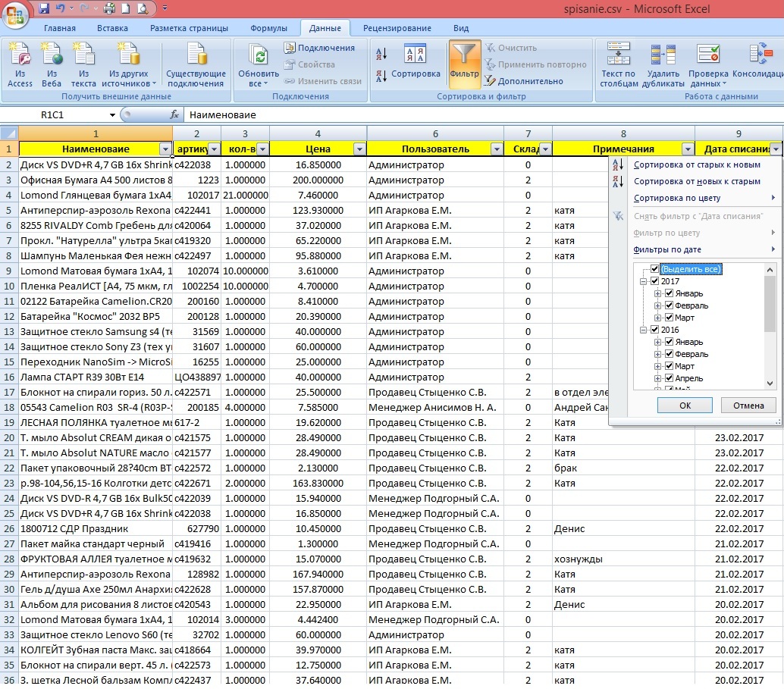Uncheck 2016 Апрель checkbox

pos(669,378)
